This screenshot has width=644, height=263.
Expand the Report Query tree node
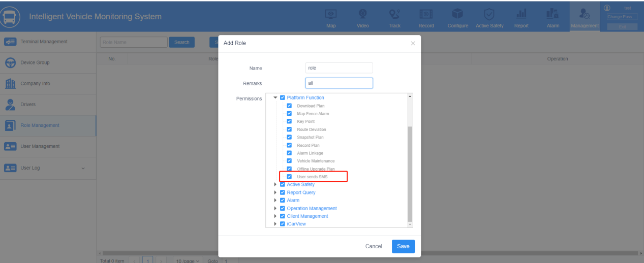pyautogui.click(x=275, y=192)
